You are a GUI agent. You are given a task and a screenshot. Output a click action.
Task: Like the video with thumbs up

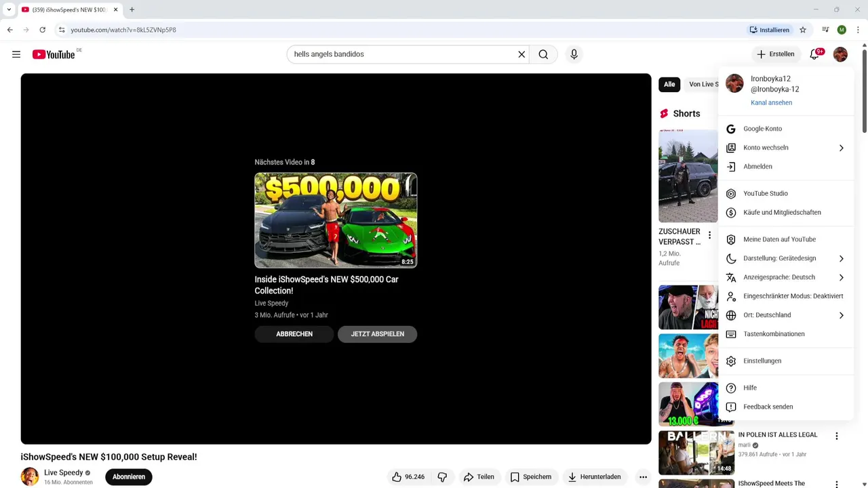(x=409, y=476)
